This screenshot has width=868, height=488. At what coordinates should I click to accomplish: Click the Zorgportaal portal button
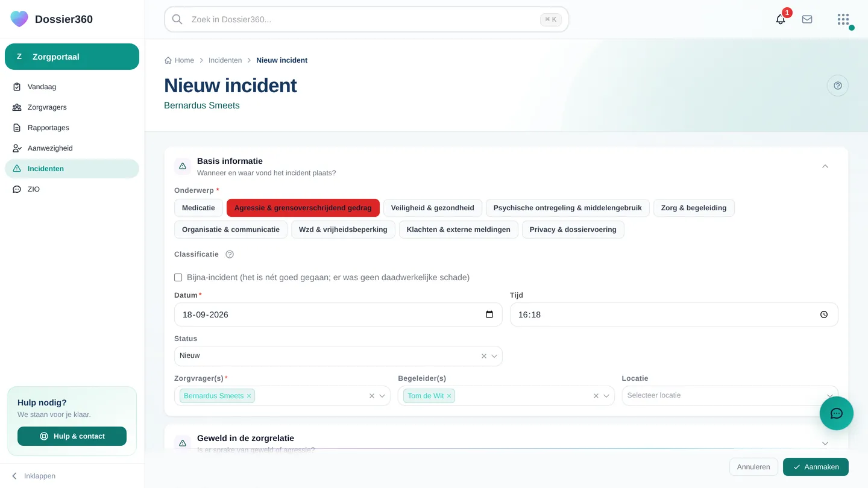(72, 57)
